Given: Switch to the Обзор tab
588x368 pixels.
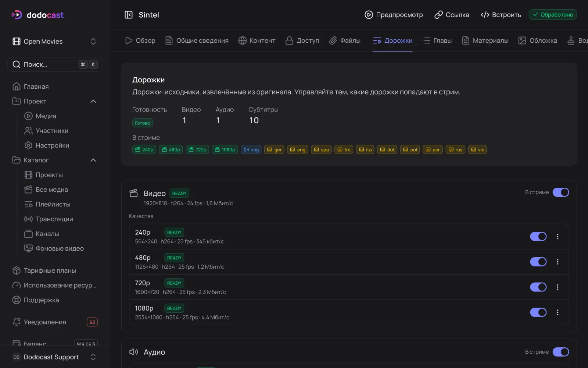Looking at the screenshot, I should [140, 40].
